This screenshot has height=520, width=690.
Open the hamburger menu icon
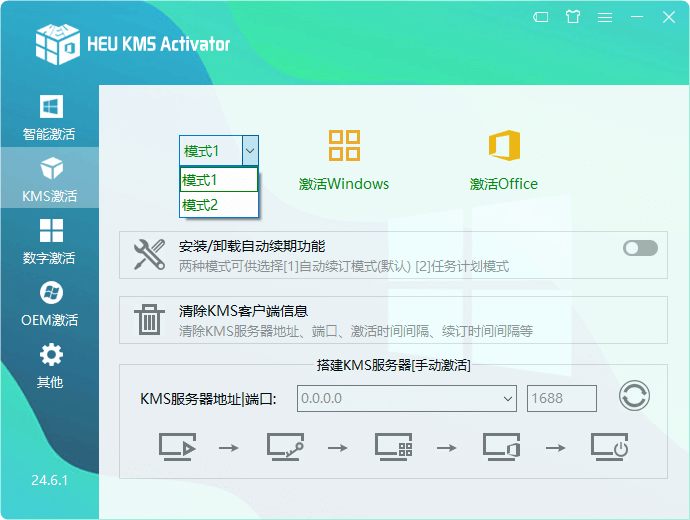(605, 17)
